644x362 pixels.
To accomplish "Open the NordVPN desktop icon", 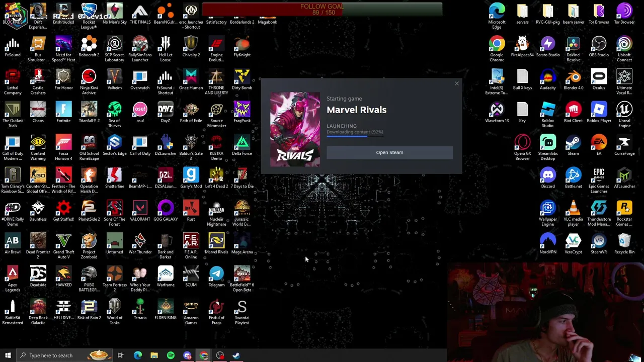I will pyautogui.click(x=547, y=244).
